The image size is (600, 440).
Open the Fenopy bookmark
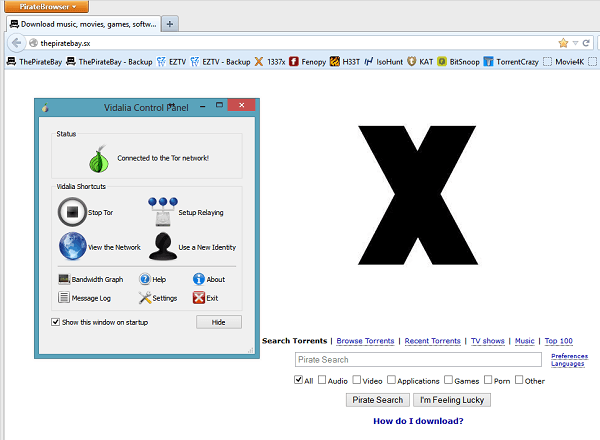click(x=308, y=62)
